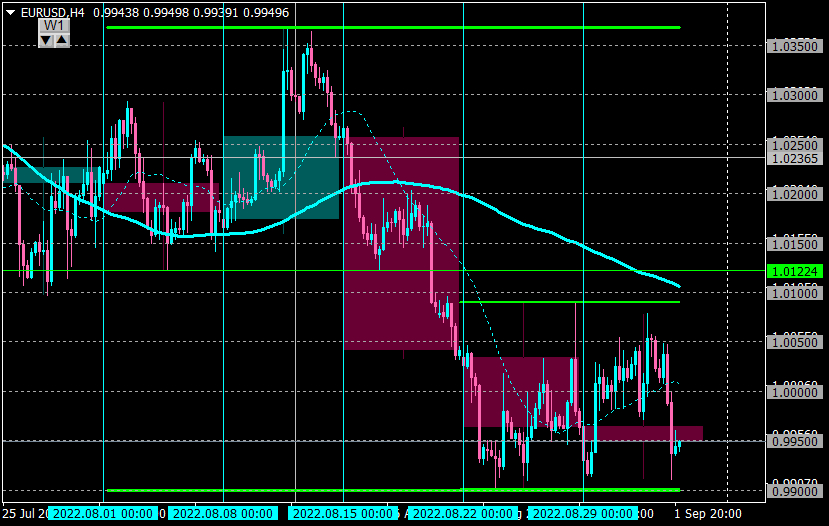Image resolution: width=829 pixels, height=526 pixels.
Task: Select the largest crimson rectangle starting 2022.08.15
Action: coord(401,243)
